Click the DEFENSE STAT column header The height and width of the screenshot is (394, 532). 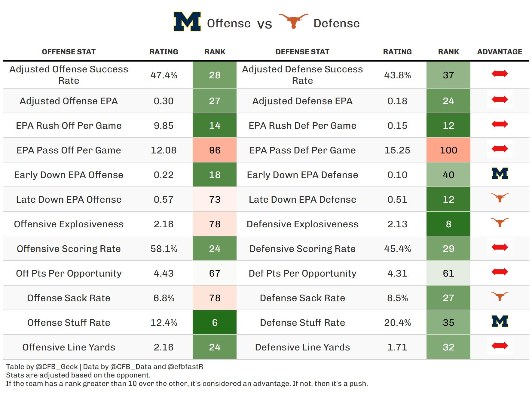tap(302, 52)
